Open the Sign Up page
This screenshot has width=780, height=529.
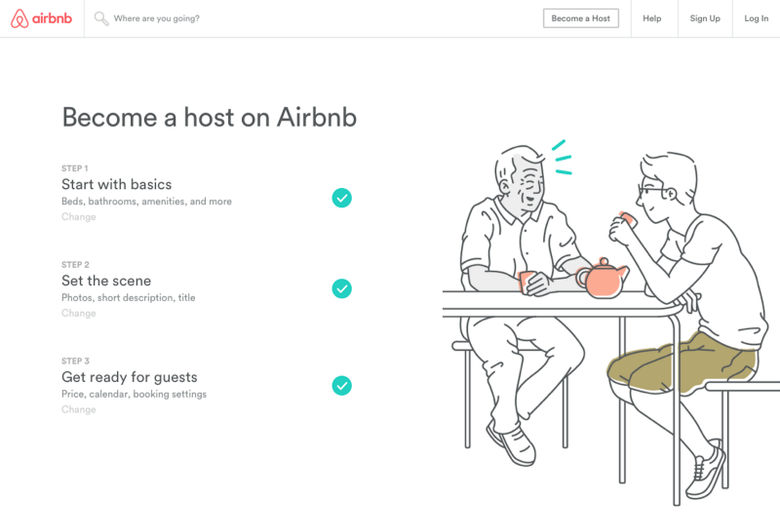(705, 18)
